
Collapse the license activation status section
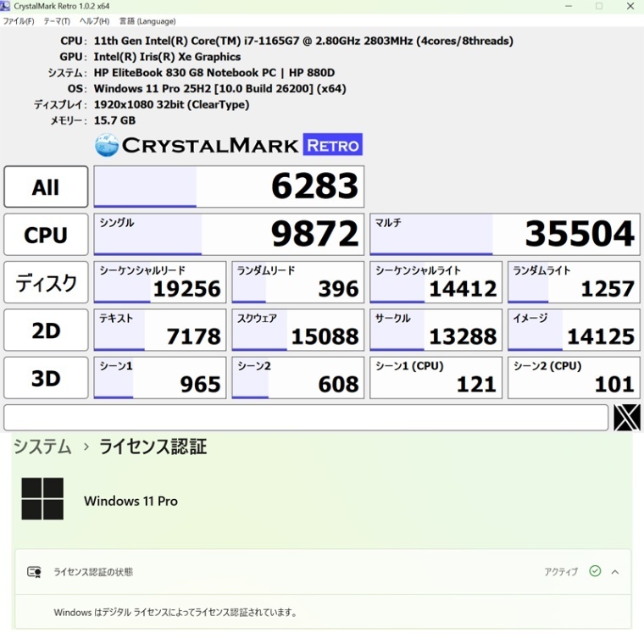click(x=615, y=572)
